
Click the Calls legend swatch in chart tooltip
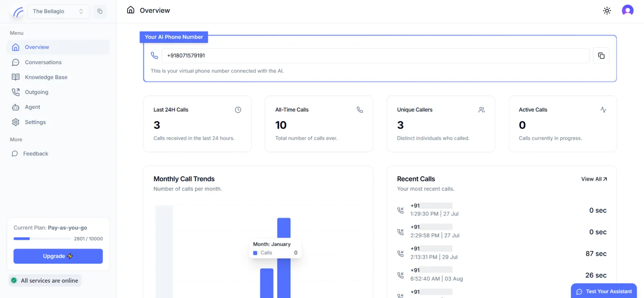pos(255,253)
